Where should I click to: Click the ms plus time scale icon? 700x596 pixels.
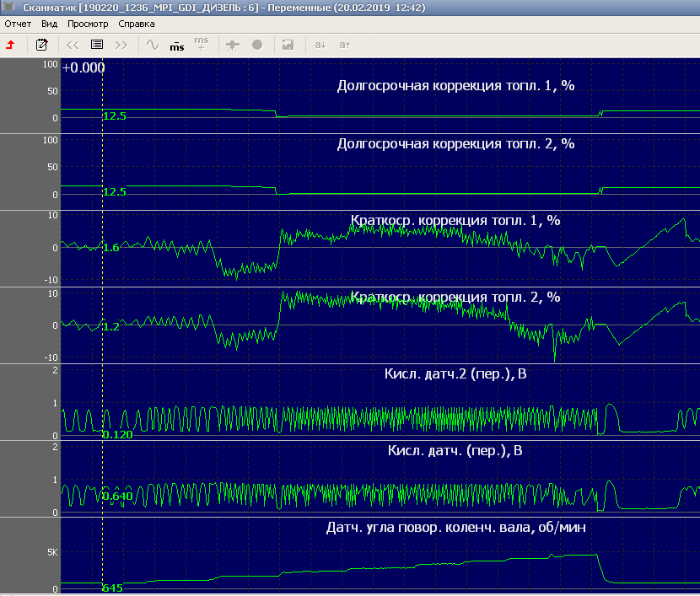coord(202,44)
